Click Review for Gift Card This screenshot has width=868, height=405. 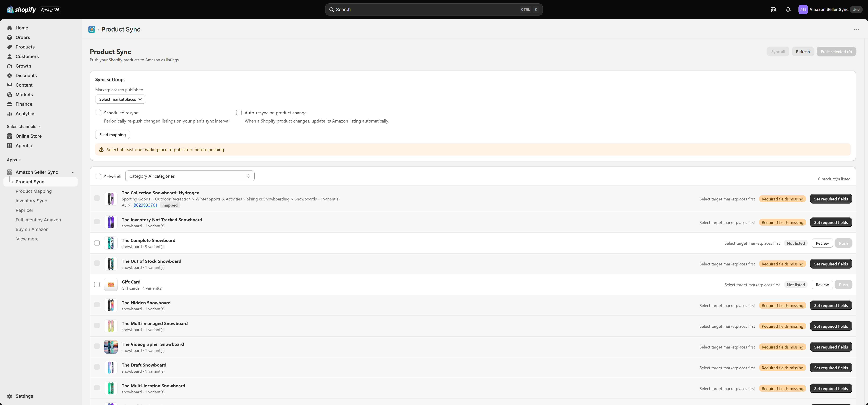pyautogui.click(x=822, y=285)
